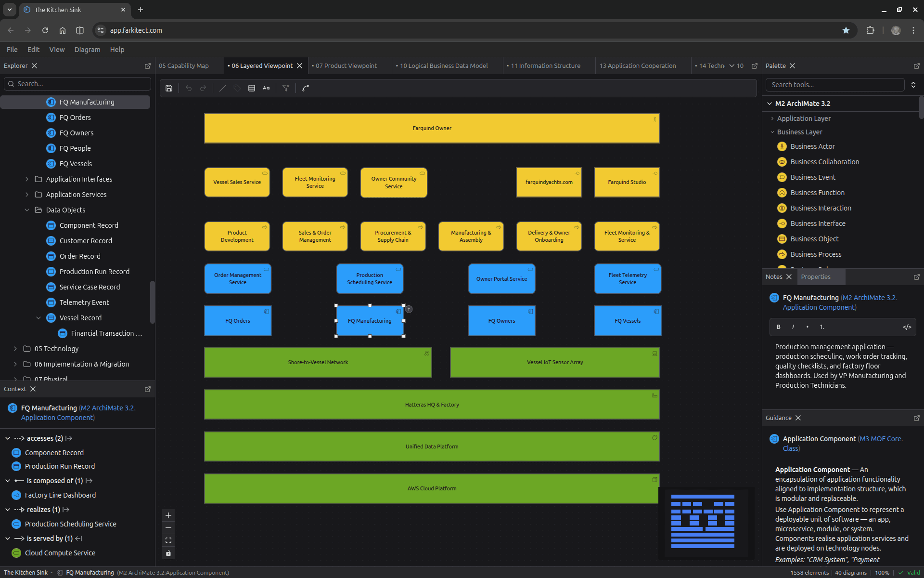Expand the Application Interfaces folder

[27, 179]
